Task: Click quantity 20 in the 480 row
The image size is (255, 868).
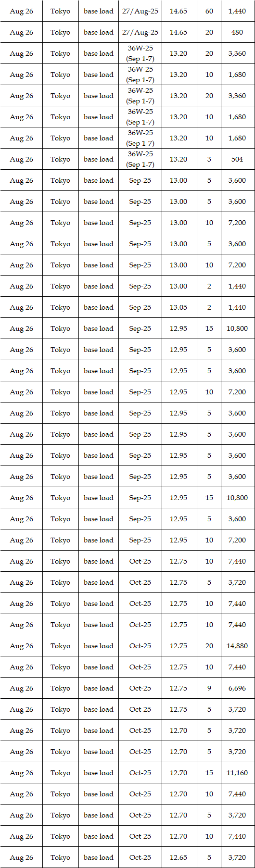Action: 209,32
